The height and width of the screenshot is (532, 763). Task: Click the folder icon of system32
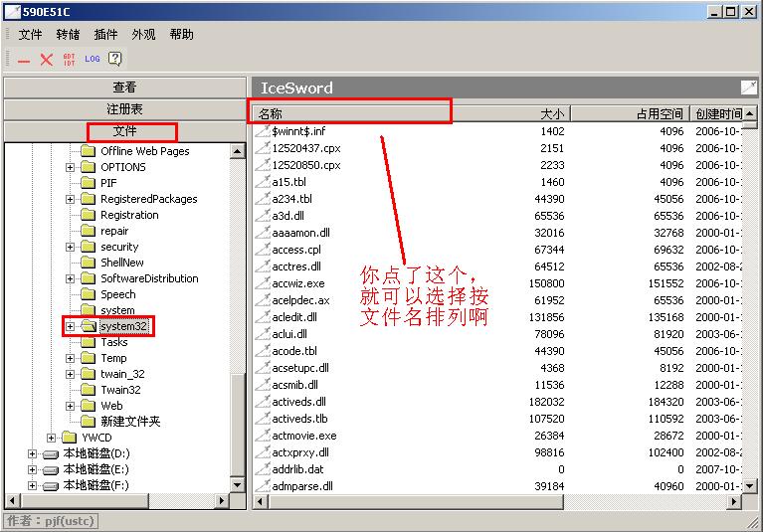tap(89, 326)
